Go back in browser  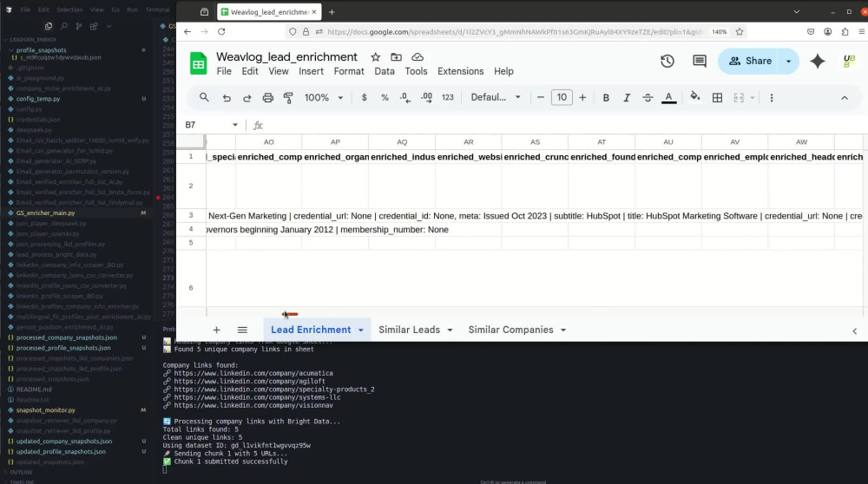tap(187, 31)
